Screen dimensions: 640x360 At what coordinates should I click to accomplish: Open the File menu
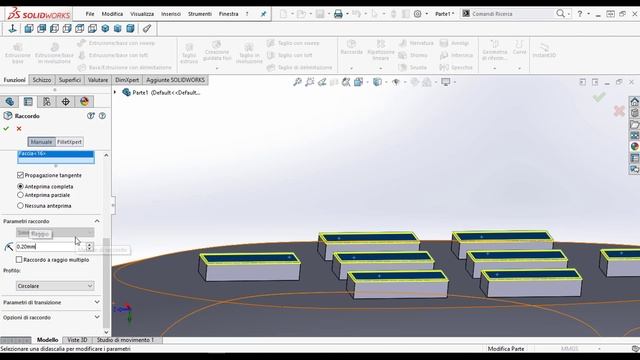coord(90,14)
